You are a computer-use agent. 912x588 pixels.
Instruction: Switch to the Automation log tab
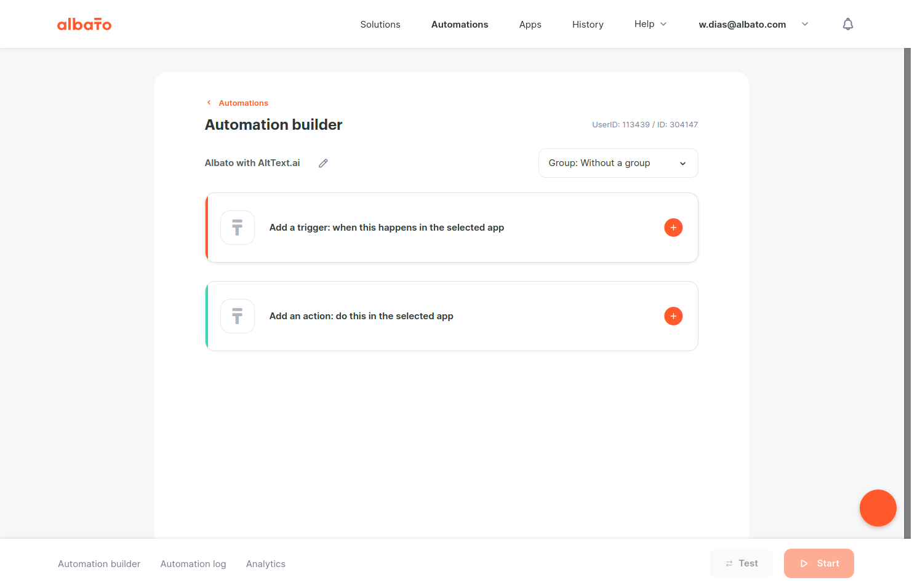[x=193, y=563]
